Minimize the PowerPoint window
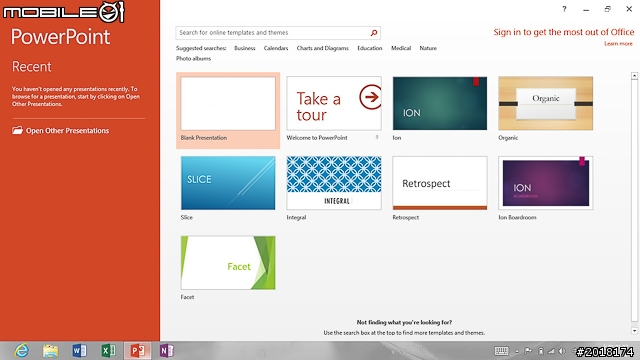This screenshot has width=640, height=360. [586, 9]
